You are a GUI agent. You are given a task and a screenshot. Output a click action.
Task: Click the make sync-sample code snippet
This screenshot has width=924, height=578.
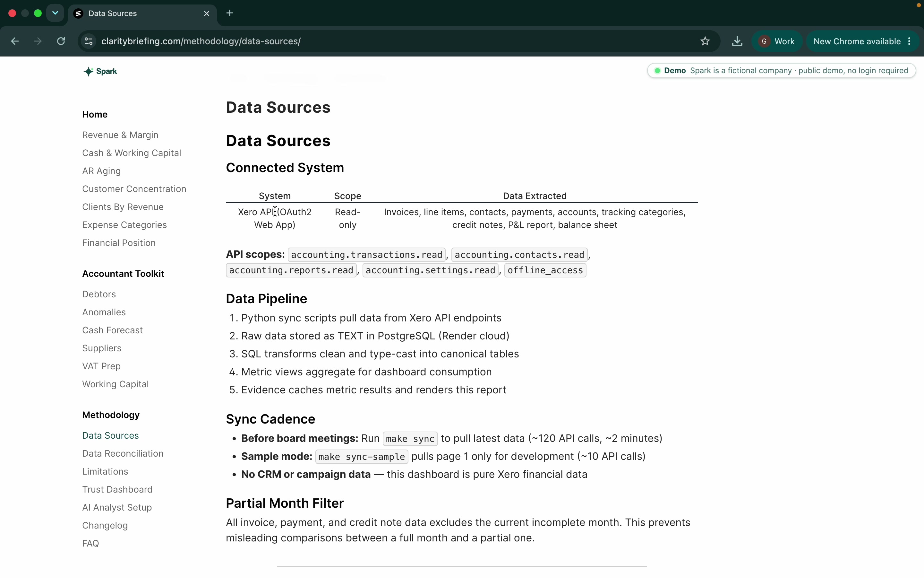[x=362, y=456]
